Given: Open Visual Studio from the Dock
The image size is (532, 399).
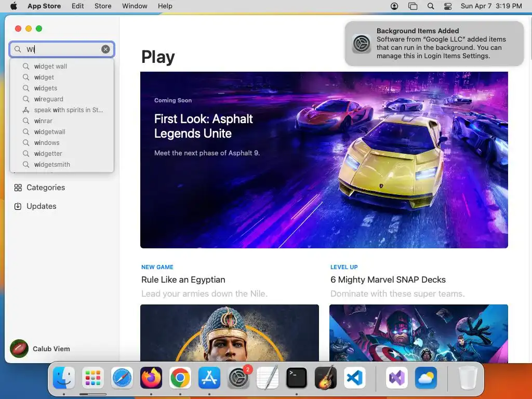Looking at the screenshot, I should [396, 378].
